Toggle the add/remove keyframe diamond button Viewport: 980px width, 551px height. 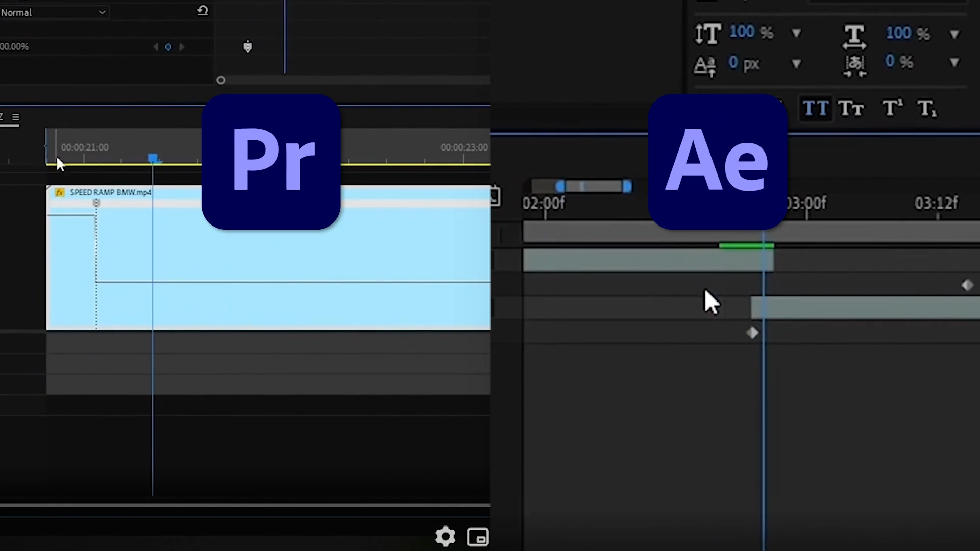pos(168,47)
